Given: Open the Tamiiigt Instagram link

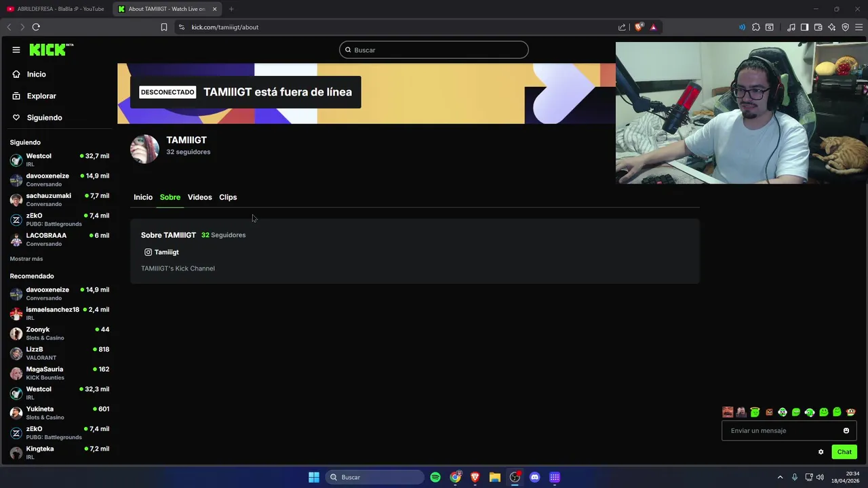Looking at the screenshot, I should (x=161, y=252).
